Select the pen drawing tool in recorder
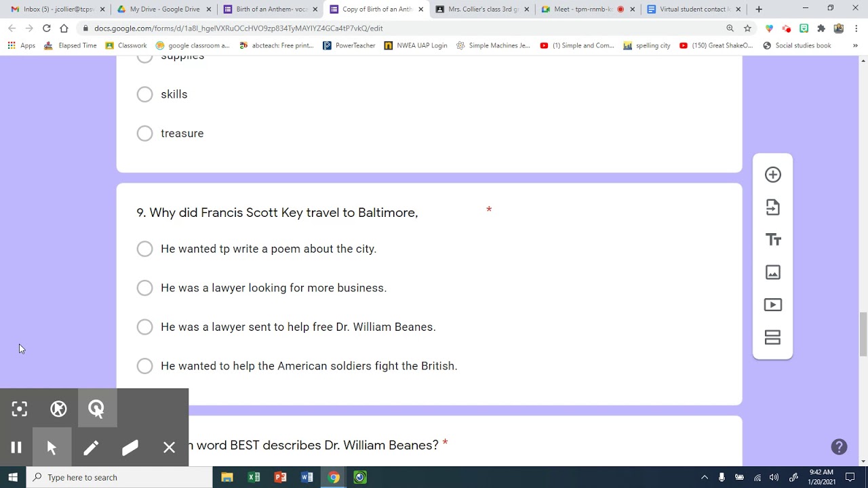 coord(91,447)
